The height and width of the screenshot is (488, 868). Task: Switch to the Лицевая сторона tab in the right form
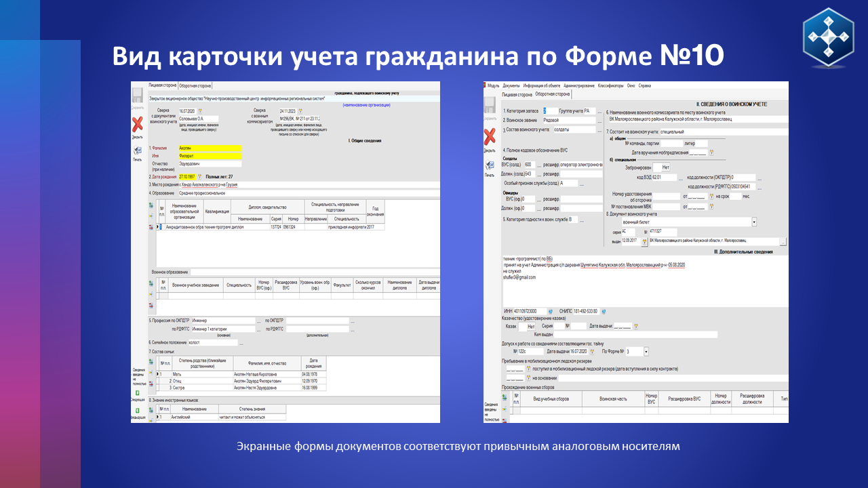coord(516,94)
